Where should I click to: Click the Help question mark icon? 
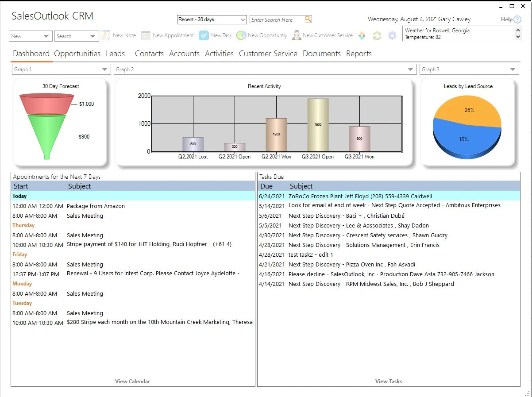tap(517, 19)
